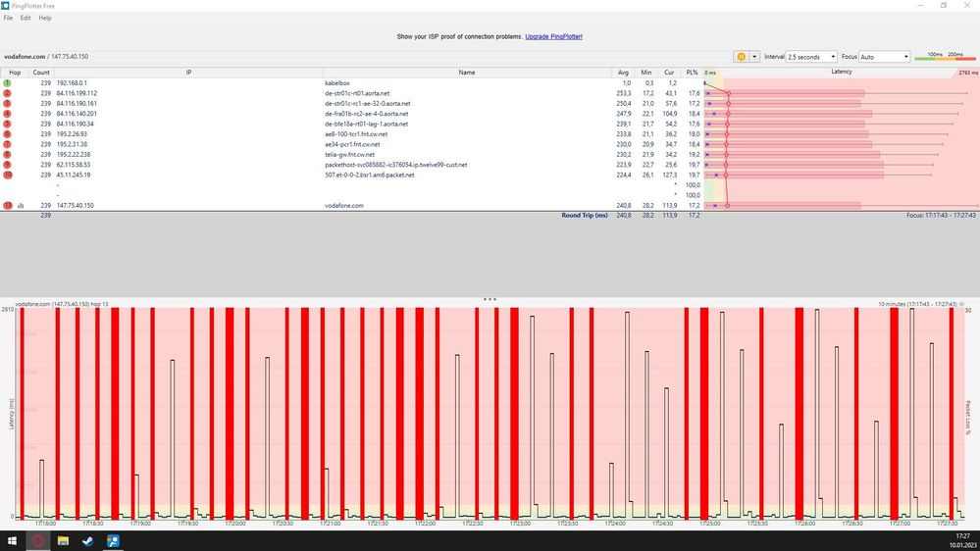The width and height of the screenshot is (980, 551).
Task: Click the PingPlotter Free title bar icon
Action: coord(5,6)
